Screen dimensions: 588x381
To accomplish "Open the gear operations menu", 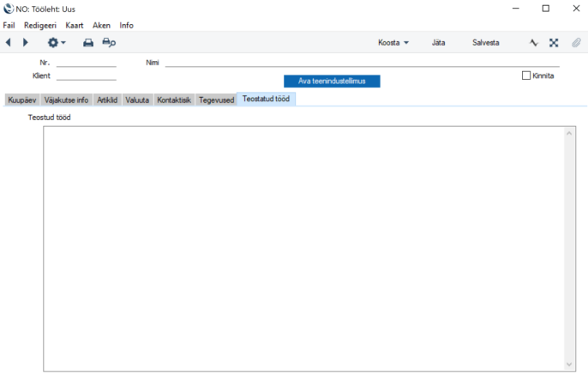I will [57, 42].
